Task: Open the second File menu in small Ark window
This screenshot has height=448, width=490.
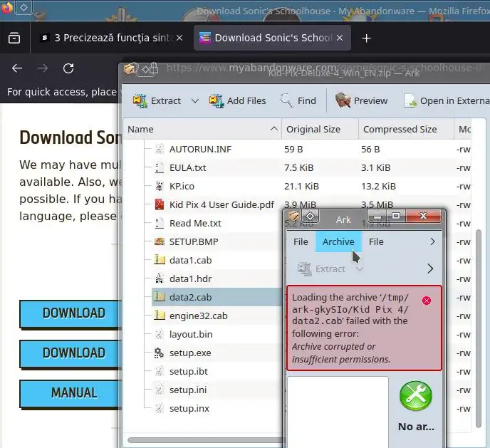Action: tap(376, 241)
